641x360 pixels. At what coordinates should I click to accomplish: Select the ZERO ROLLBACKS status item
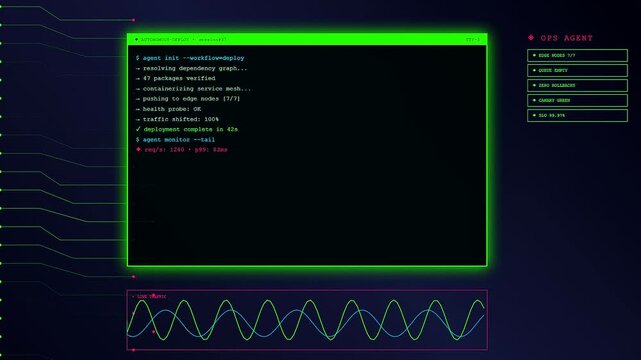577,85
